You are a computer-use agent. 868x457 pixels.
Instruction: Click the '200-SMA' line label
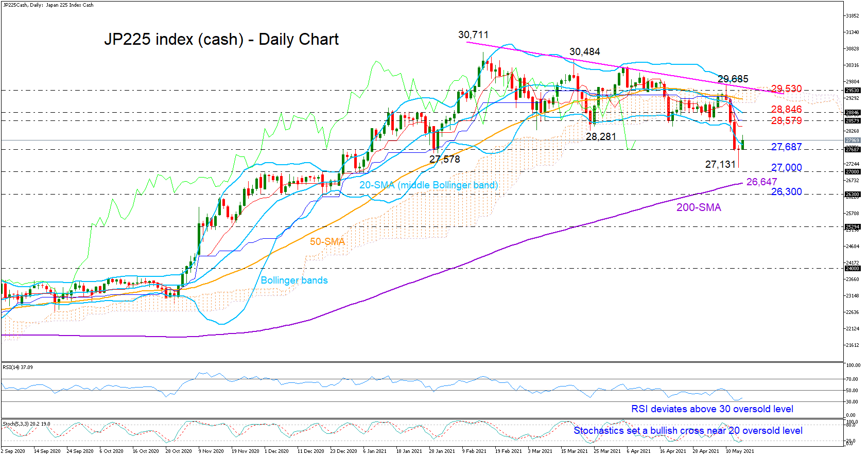coord(699,207)
